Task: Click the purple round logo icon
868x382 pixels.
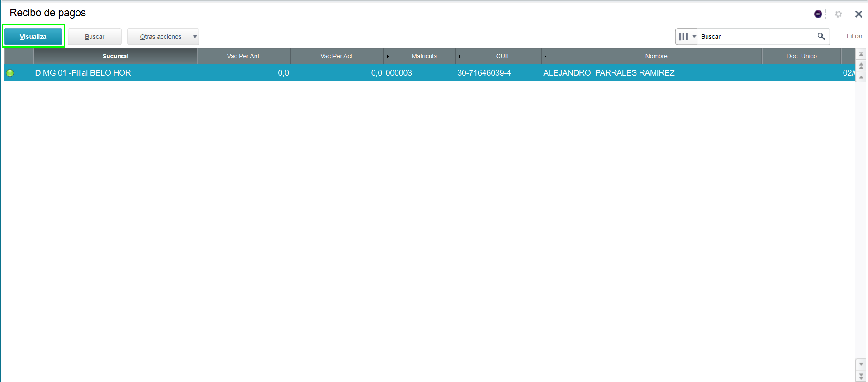Action: pyautogui.click(x=818, y=14)
